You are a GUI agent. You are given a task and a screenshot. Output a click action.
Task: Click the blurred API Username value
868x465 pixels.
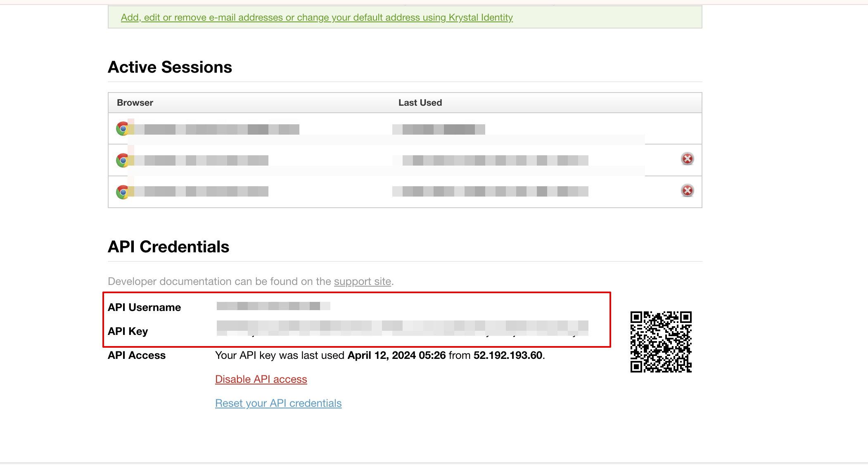tap(273, 306)
